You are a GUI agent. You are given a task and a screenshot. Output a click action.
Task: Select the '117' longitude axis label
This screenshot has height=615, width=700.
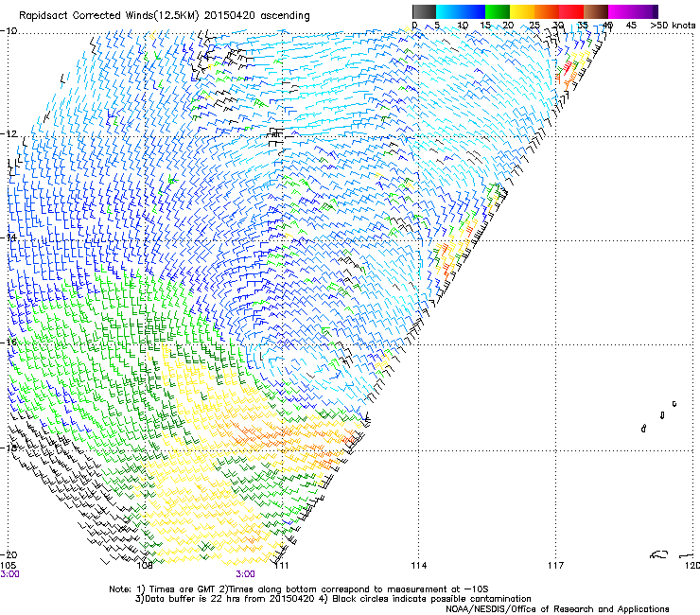point(556,566)
